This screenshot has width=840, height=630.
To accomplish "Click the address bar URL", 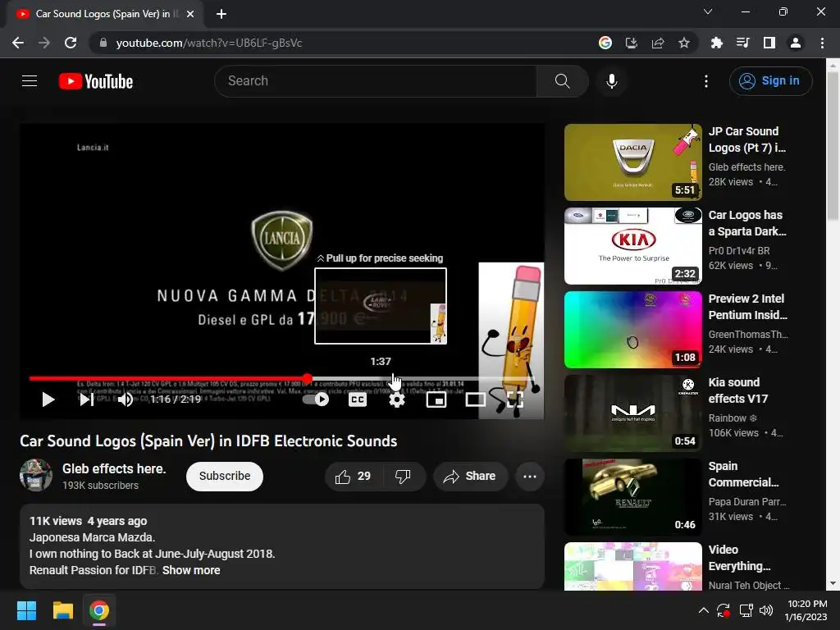I will point(209,43).
